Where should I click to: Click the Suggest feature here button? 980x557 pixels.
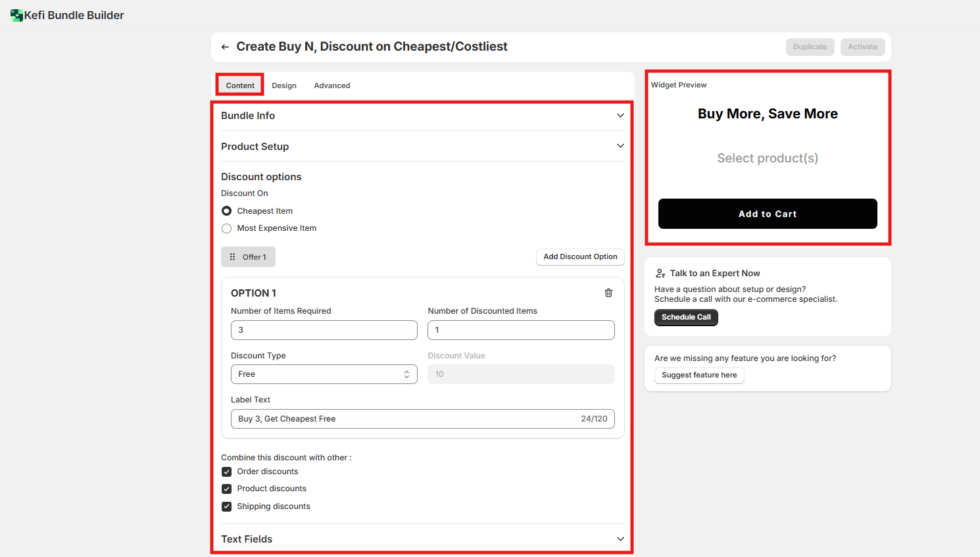click(699, 375)
